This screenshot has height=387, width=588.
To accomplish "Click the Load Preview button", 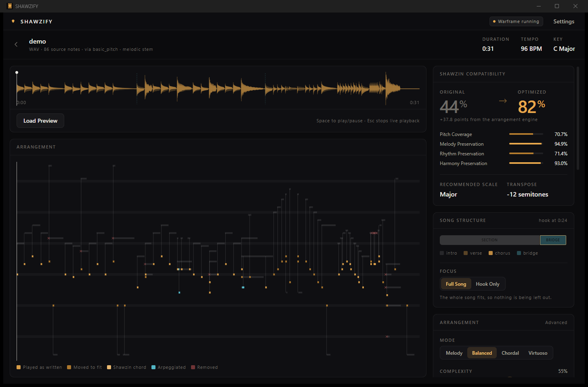I will pos(40,121).
